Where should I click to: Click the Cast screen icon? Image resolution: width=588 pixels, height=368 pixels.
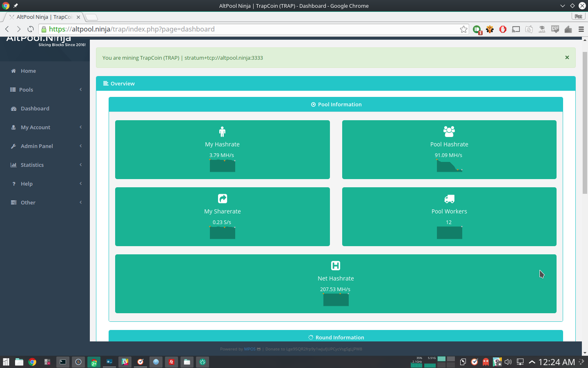(516, 29)
